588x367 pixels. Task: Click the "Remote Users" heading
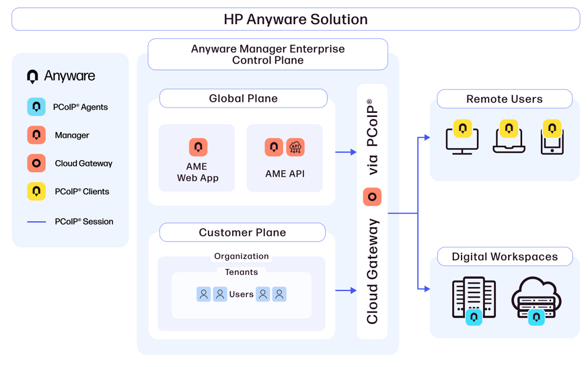(505, 99)
